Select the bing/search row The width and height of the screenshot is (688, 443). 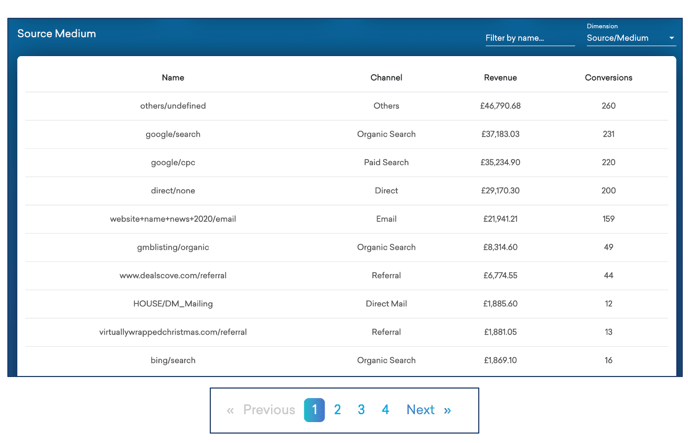pos(173,360)
